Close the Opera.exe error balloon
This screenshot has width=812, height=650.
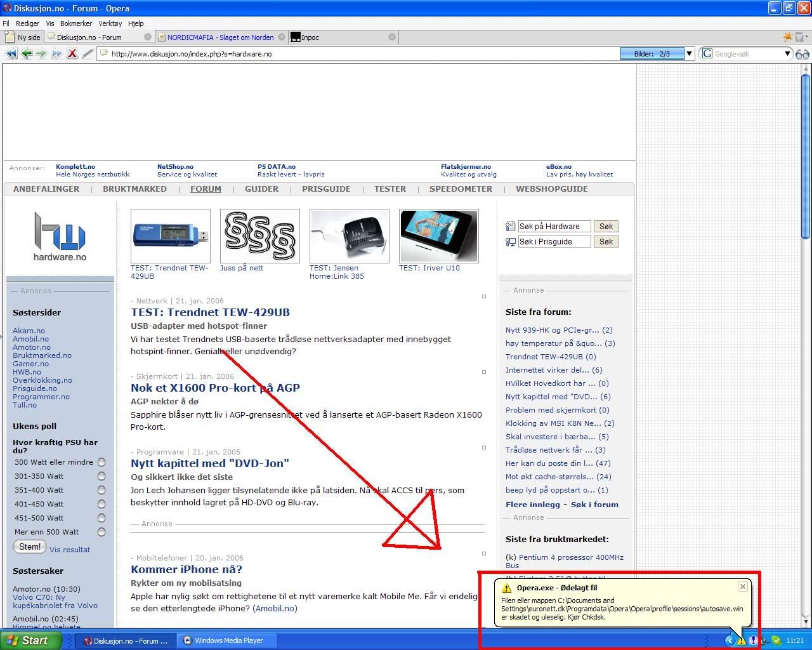point(742,587)
